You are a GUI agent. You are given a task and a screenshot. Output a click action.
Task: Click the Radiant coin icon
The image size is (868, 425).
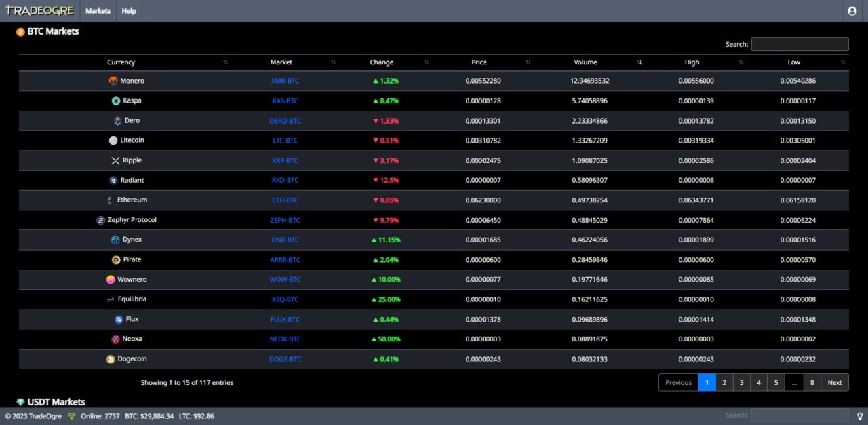coord(113,181)
